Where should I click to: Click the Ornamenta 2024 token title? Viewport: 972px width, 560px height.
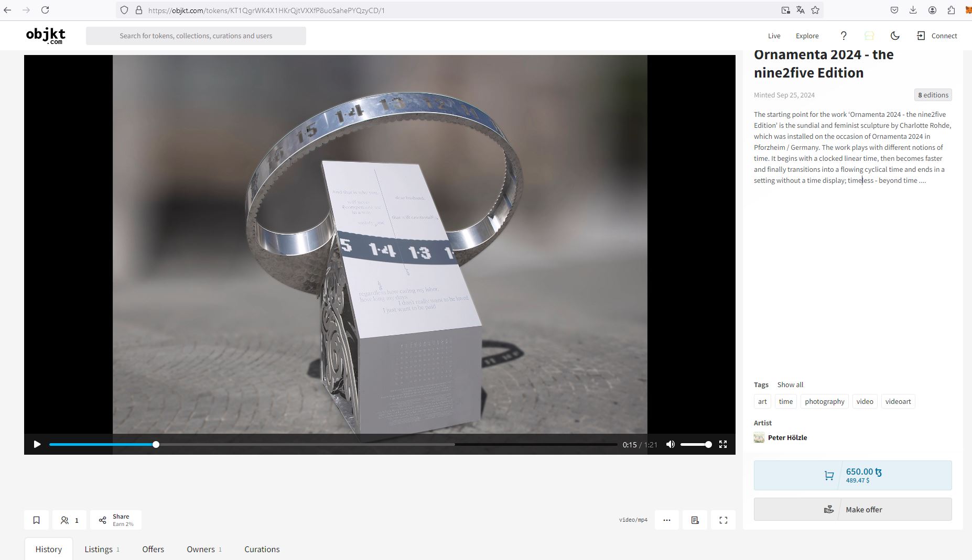(823, 63)
